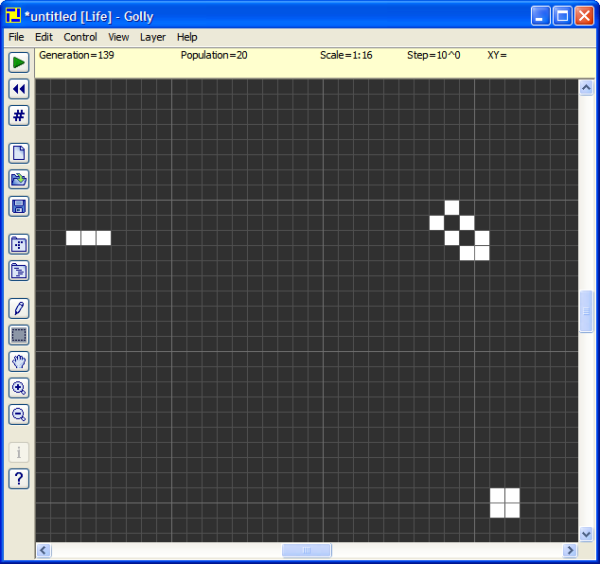
Task: Expand the Layer menu
Action: point(153,37)
